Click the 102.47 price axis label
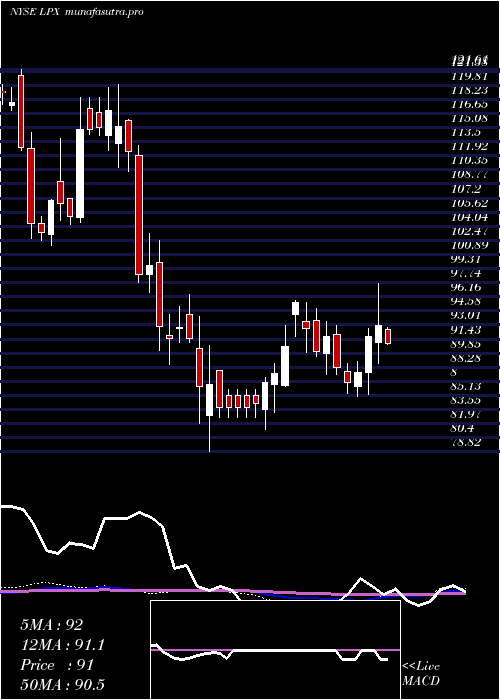The height and width of the screenshot is (700, 500). 469,231
